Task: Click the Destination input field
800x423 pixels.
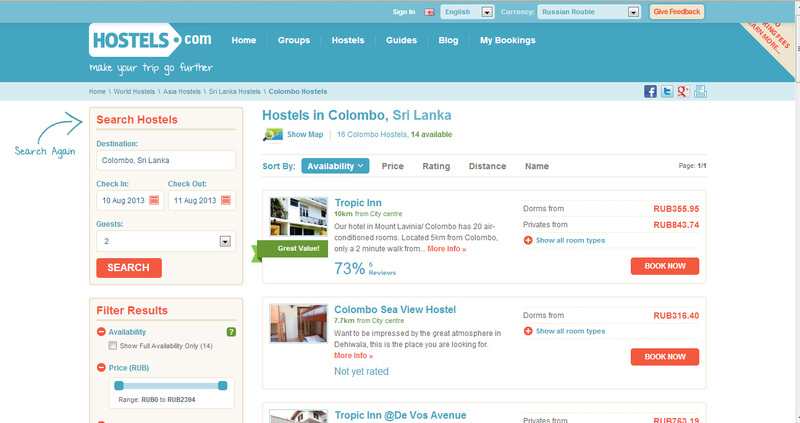Action: coord(166,160)
